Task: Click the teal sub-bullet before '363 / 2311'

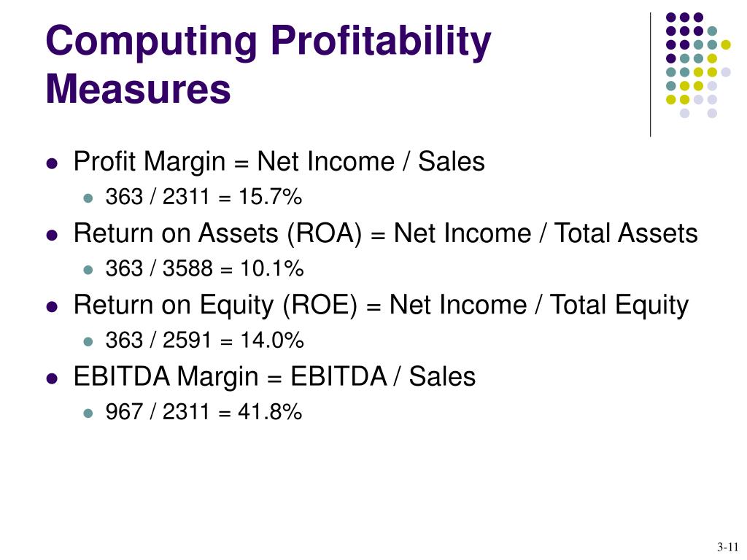Action: (x=88, y=198)
